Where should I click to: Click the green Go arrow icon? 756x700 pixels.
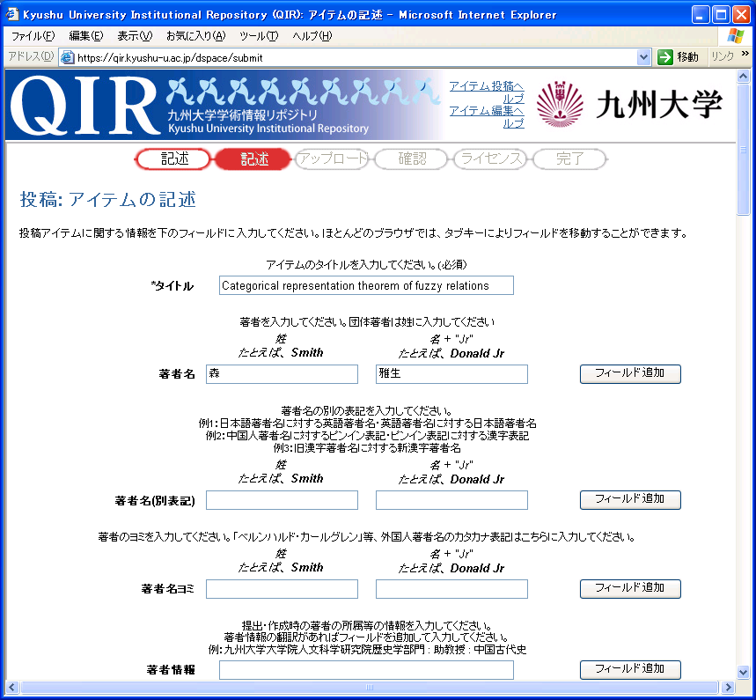665,57
